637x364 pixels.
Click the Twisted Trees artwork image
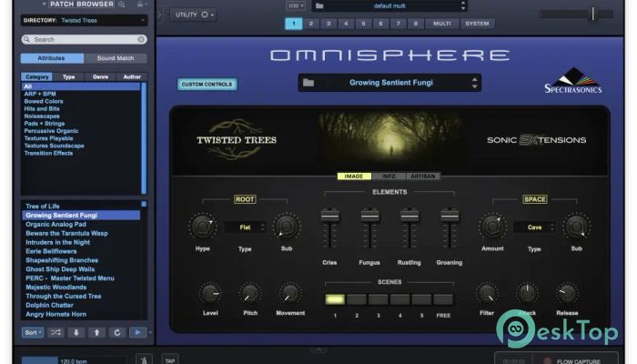[x=390, y=140]
